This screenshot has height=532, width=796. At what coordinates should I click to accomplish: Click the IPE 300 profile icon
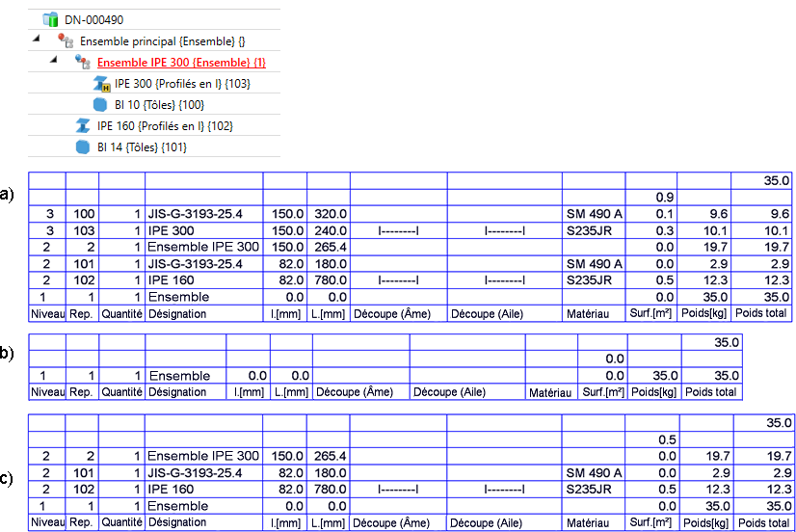pos(101,84)
